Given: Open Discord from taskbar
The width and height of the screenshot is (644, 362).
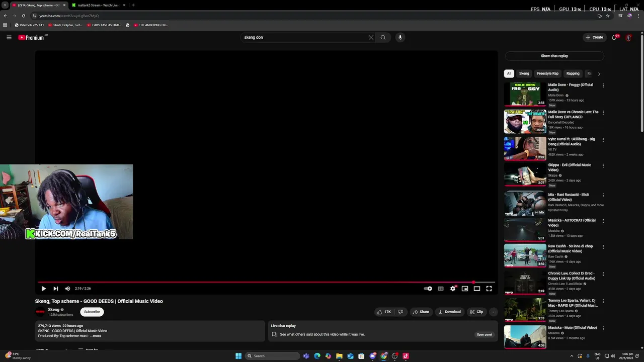Looking at the screenshot, I should pyautogui.click(x=372, y=356).
